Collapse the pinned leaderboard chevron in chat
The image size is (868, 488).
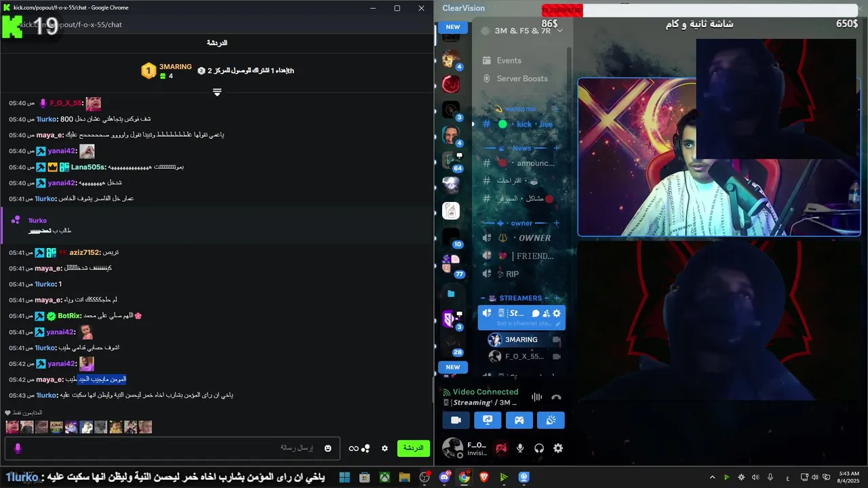217,92
